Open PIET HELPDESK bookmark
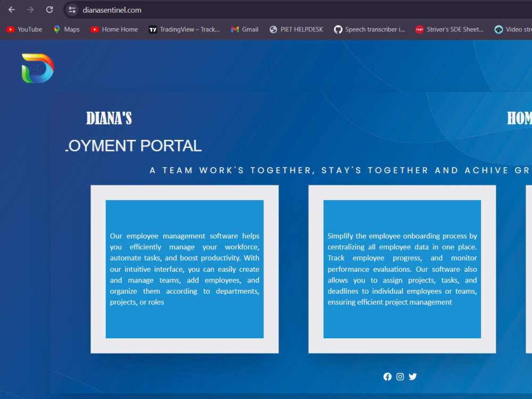This screenshot has height=399, width=532. click(296, 29)
